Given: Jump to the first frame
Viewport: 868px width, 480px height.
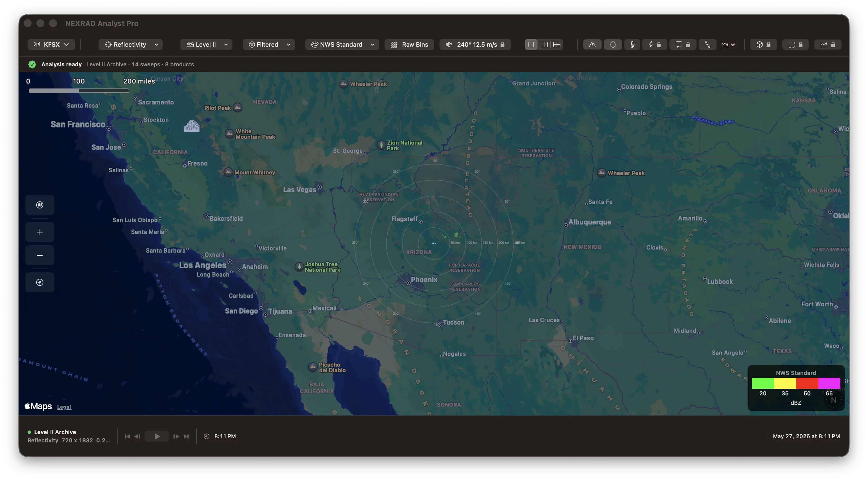Looking at the screenshot, I should coord(127,436).
